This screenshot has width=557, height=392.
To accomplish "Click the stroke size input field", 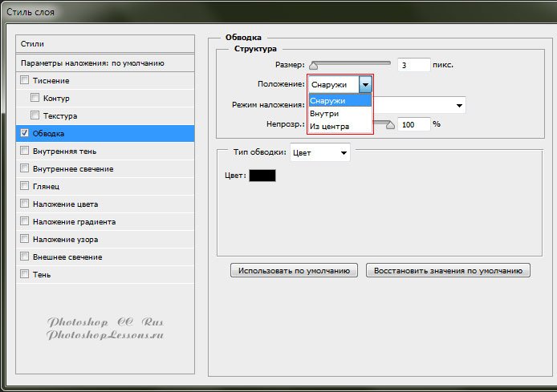I will click(x=412, y=65).
